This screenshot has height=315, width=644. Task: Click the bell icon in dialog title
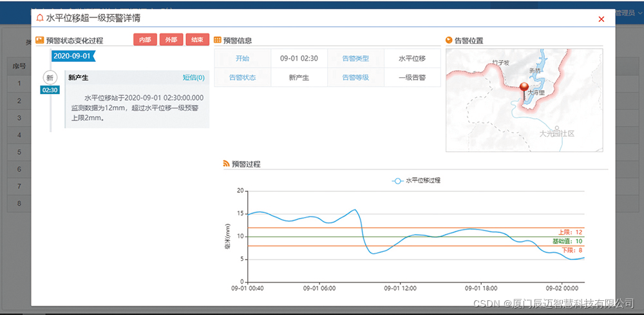[40, 18]
